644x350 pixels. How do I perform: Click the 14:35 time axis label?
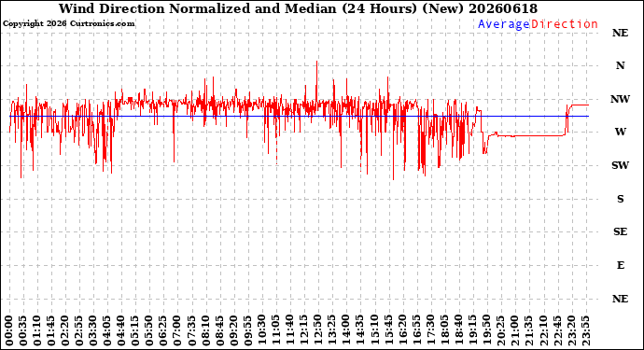coord(359,331)
